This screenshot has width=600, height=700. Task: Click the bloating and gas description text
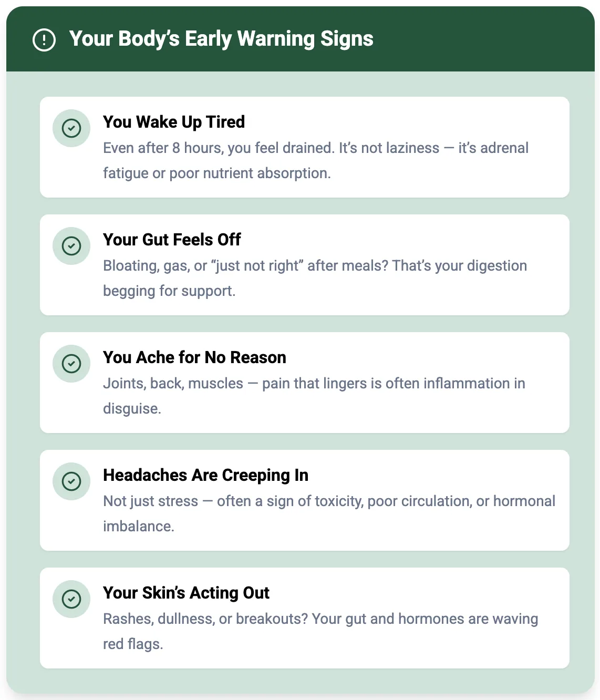pyautogui.click(x=315, y=278)
